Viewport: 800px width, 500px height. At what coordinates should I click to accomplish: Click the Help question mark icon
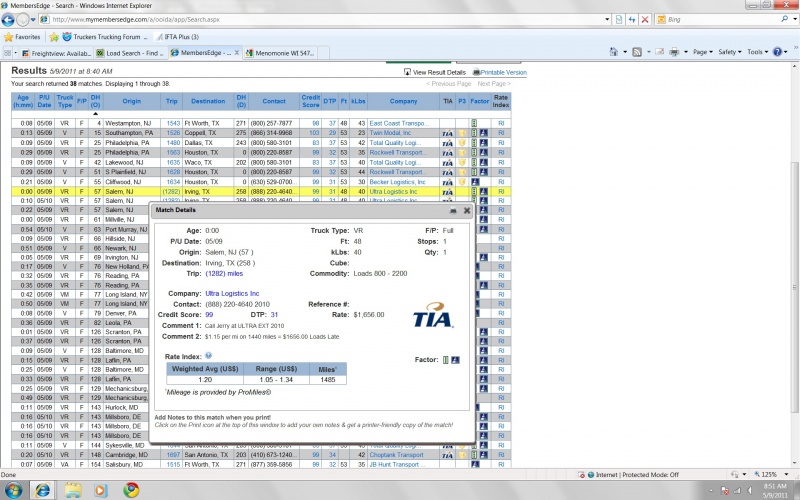[777, 52]
